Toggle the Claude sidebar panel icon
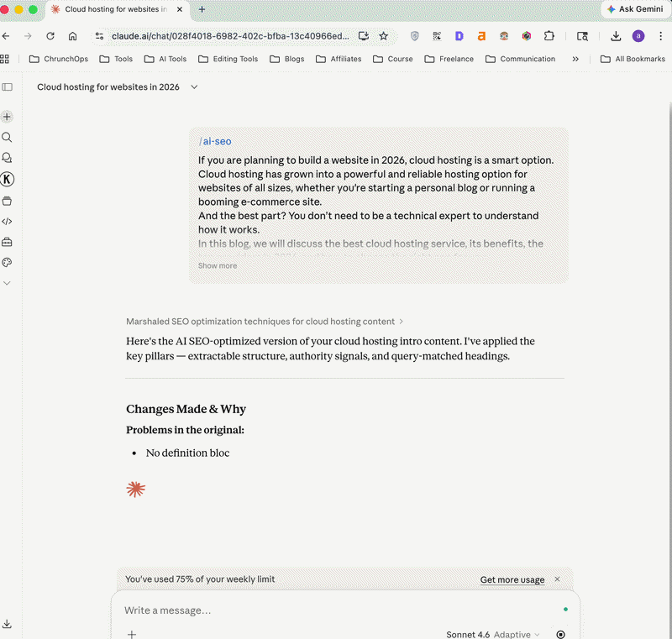The width and height of the screenshot is (672, 639). [x=8, y=87]
